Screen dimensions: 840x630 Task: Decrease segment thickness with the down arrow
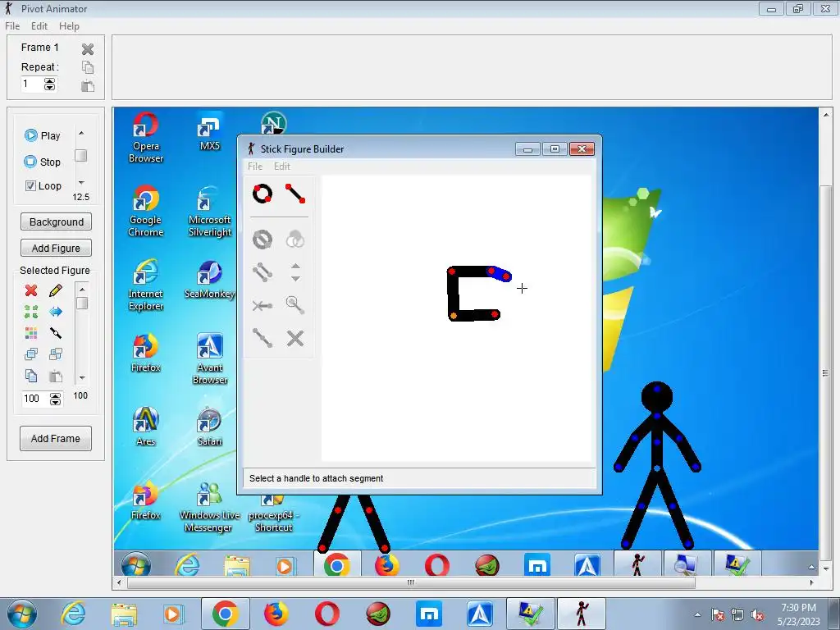coord(295,279)
